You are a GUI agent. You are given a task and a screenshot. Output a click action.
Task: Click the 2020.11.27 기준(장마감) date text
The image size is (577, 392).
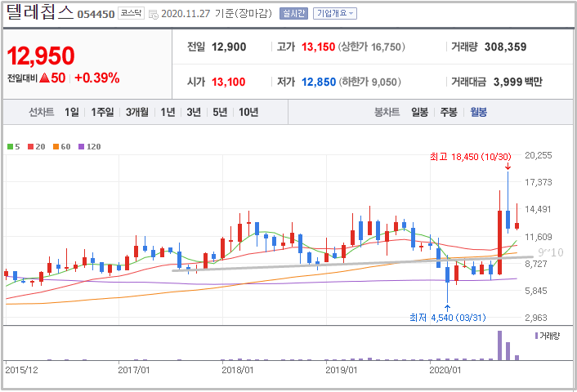coord(217,14)
